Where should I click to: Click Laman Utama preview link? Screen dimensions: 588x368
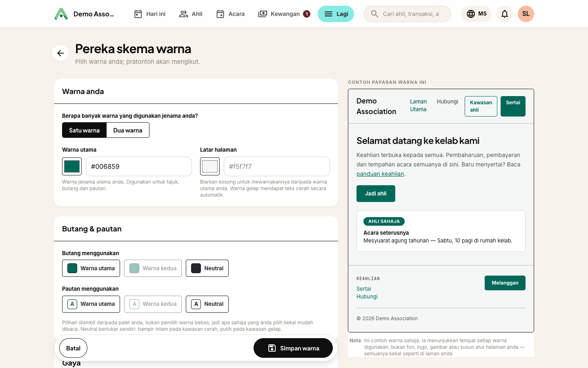pos(419,105)
